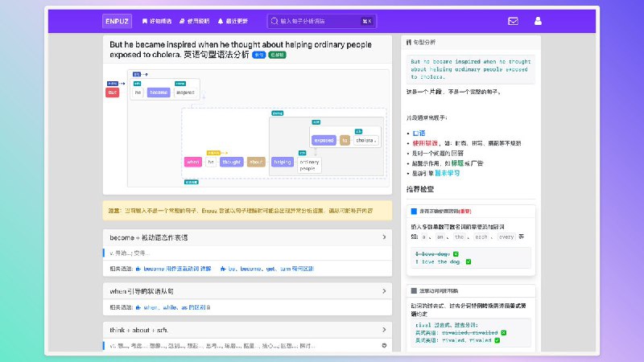
Task: Select the tan 'about' preposition block
Action: (256, 162)
